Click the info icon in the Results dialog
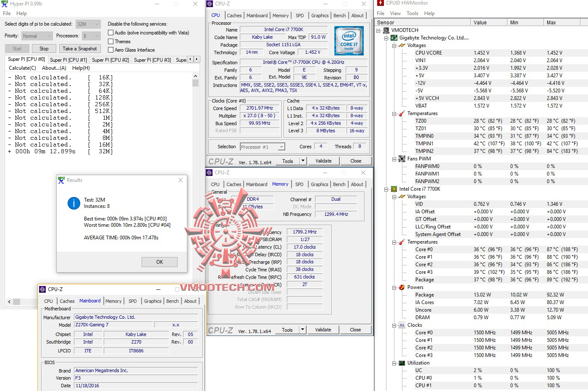This screenshot has height=391, width=588. click(73, 203)
